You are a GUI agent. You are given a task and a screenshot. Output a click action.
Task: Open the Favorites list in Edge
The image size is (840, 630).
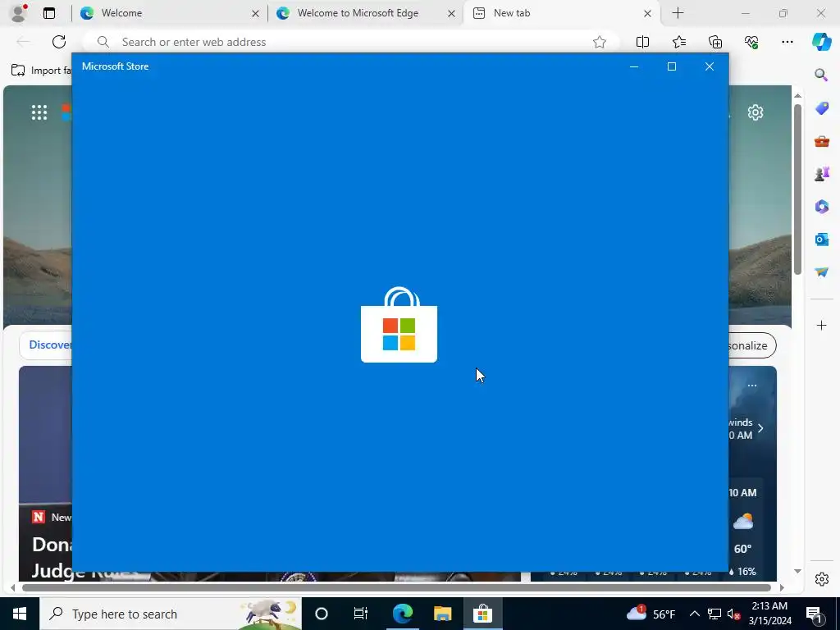click(x=678, y=42)
